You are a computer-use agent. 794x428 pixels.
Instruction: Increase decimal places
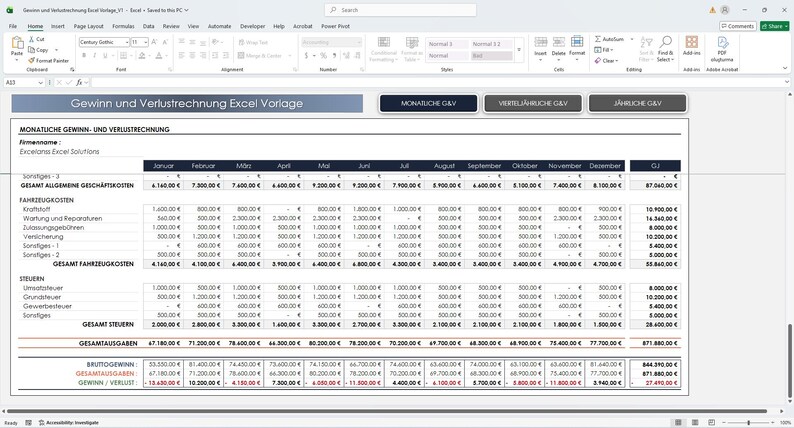tap(346, 55)
